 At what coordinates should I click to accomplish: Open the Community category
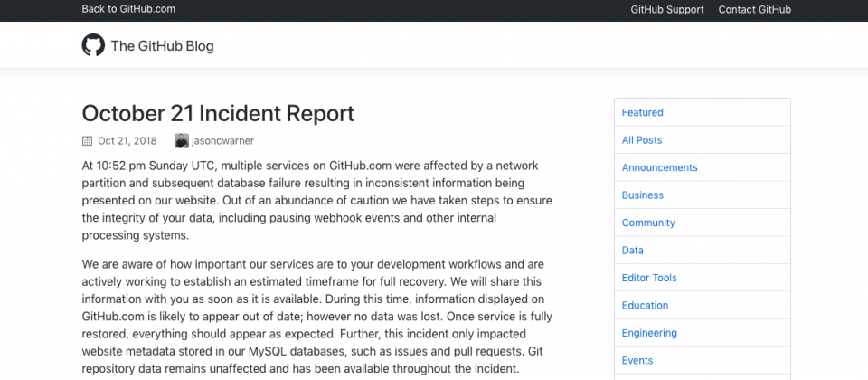pos(703,223)
